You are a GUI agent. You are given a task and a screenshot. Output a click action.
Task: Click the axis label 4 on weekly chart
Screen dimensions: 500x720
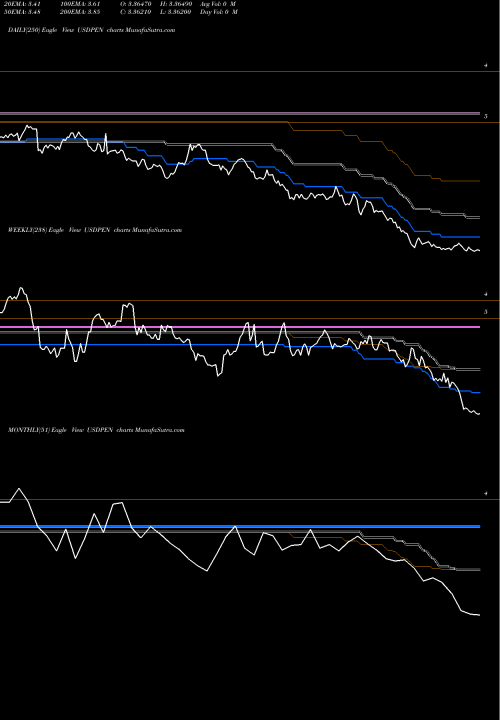(x=486, y=294)
